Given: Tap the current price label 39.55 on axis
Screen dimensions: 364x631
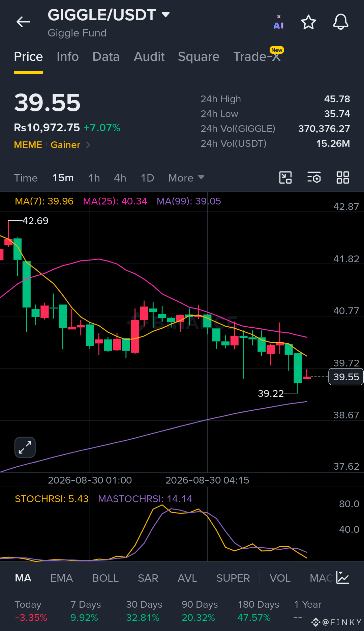Looking at the screenshot, I should coord(346,377).
